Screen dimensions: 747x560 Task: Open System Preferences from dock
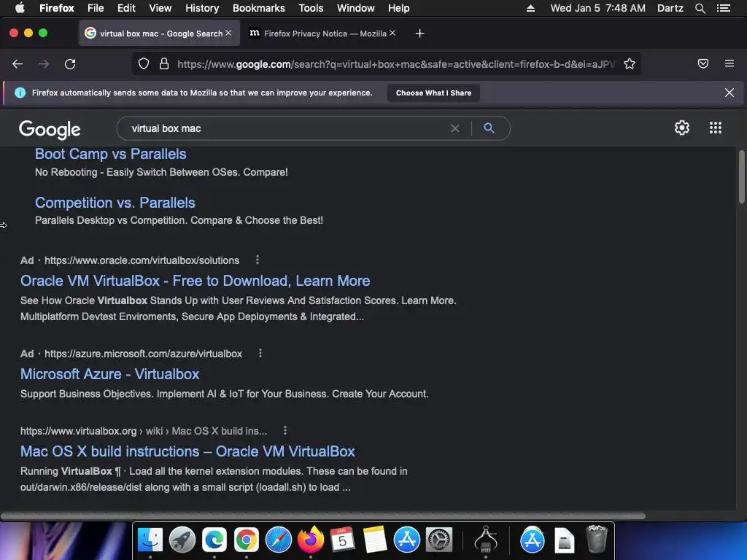point(438,540)
